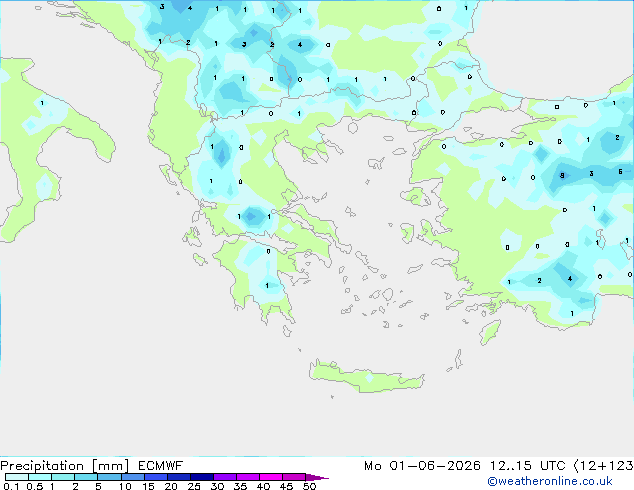Click the 45–50 mm legend color swatch
Screen dimensions: 634x490
294,477
